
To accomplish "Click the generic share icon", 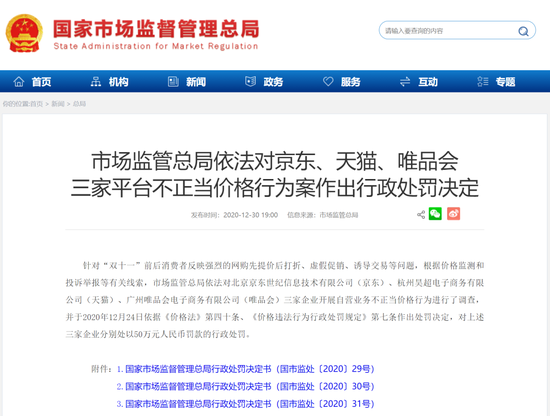I will click(421, 214).
